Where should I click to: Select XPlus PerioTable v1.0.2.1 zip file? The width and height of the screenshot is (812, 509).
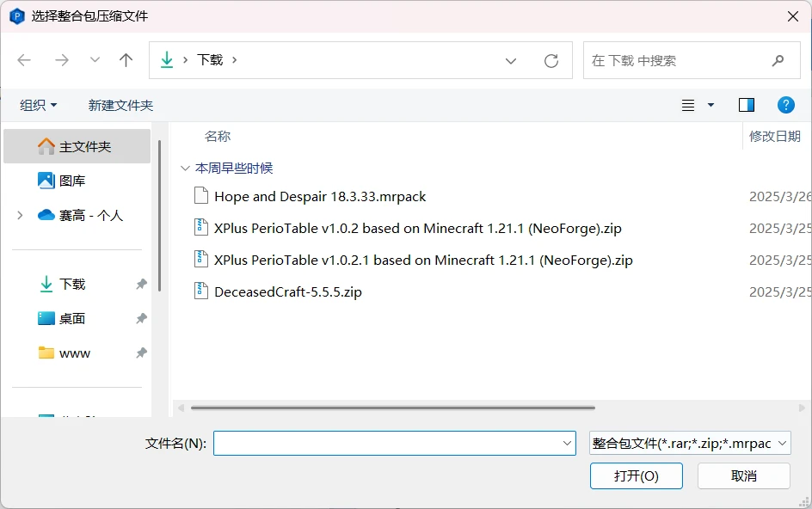click(423, 260)
